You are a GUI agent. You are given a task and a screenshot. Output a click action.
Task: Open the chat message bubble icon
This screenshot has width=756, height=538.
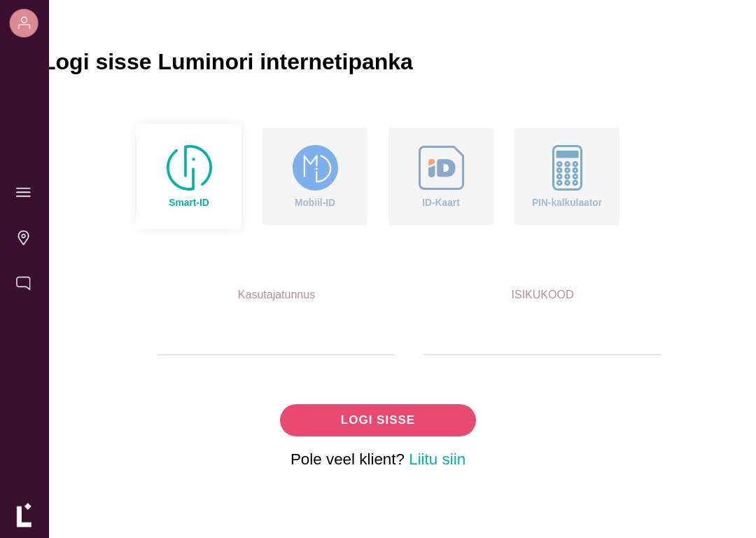point(23,283)
